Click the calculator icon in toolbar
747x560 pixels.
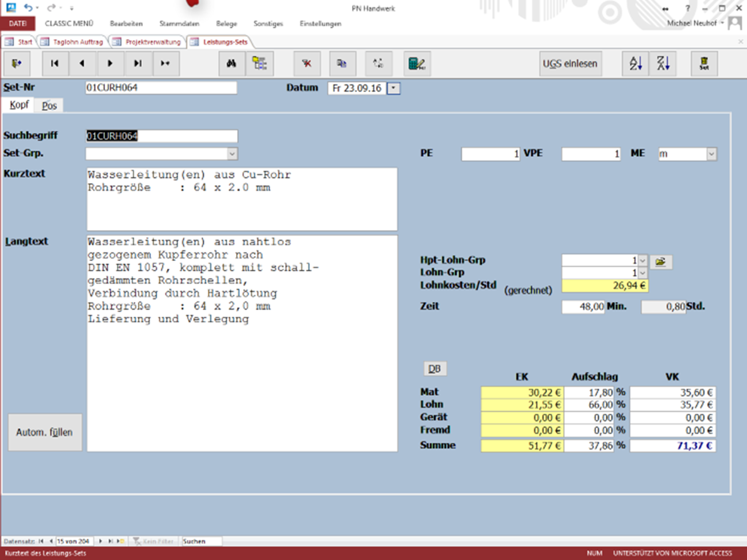point(416,64)
